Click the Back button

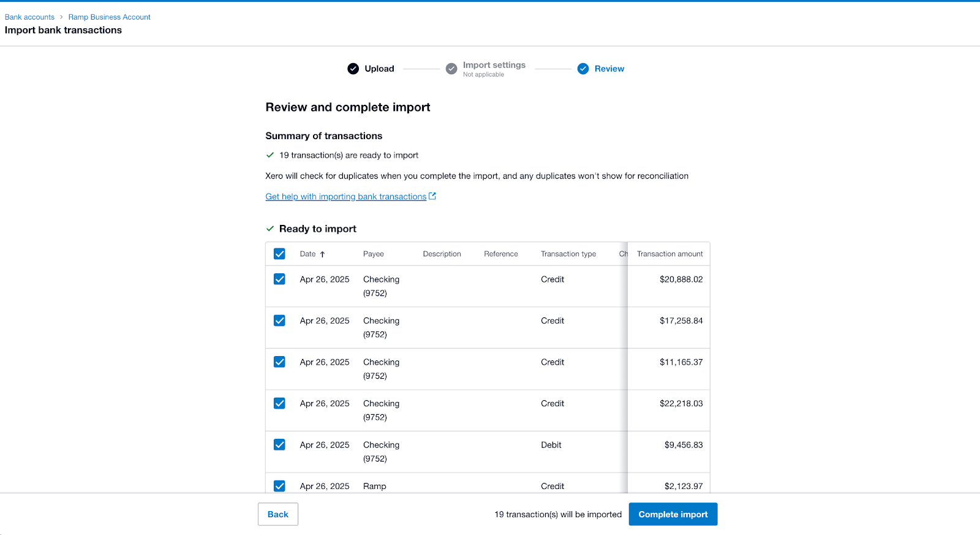coord(278,514)
